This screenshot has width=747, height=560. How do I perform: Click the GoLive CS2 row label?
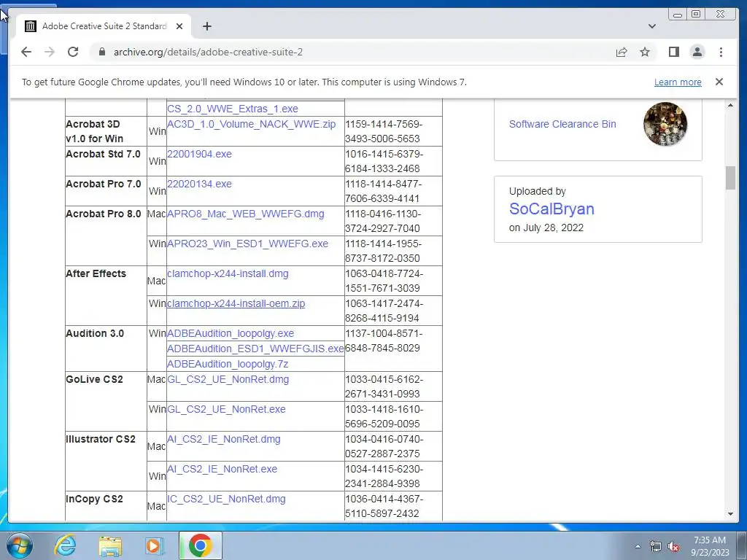click(x=94, y=379)
